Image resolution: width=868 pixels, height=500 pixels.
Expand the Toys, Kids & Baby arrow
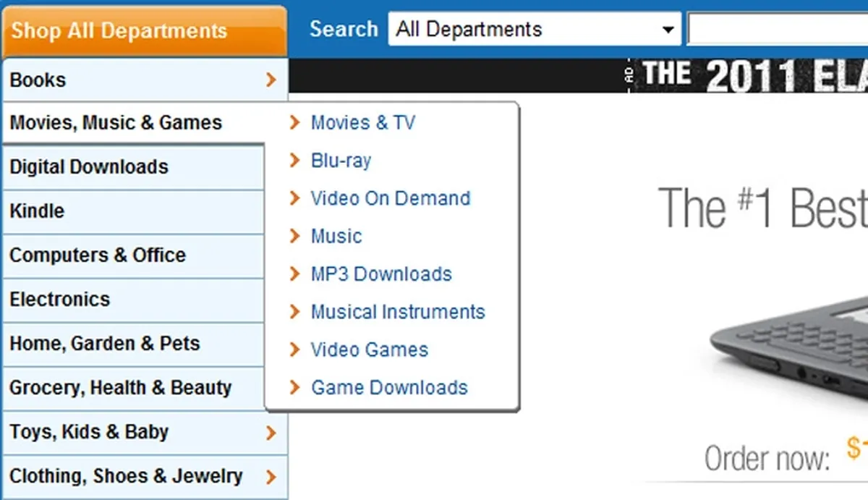pyautogui.click(x=271, y=433)
